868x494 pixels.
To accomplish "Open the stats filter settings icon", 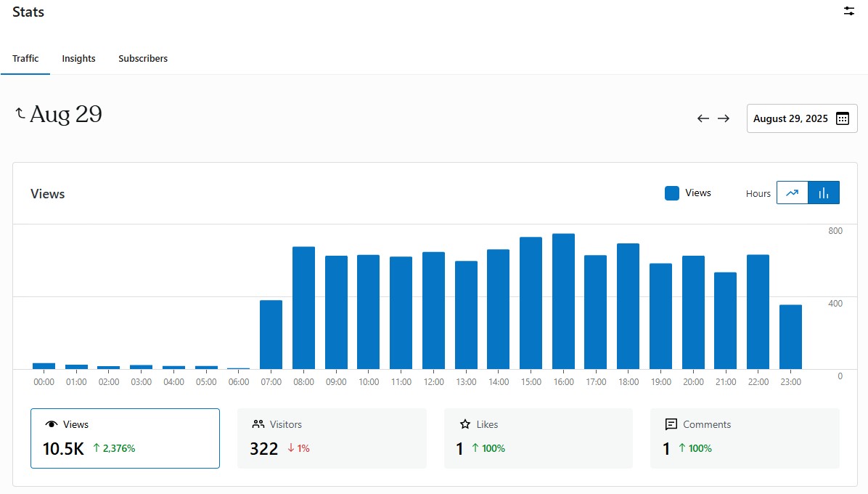I will [x=848, y=12].
